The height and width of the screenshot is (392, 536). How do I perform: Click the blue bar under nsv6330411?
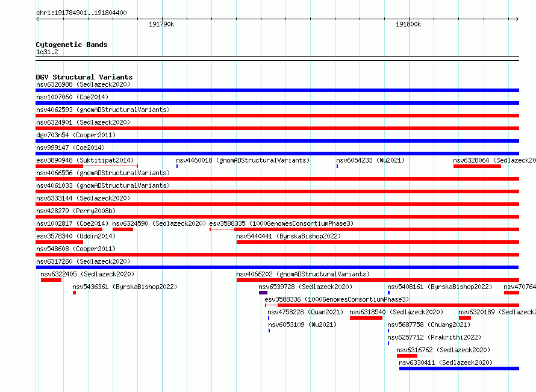coord(459,369)
